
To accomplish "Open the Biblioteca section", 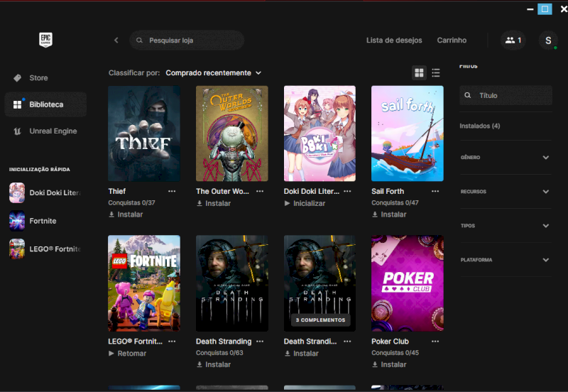I will point(45,104).
